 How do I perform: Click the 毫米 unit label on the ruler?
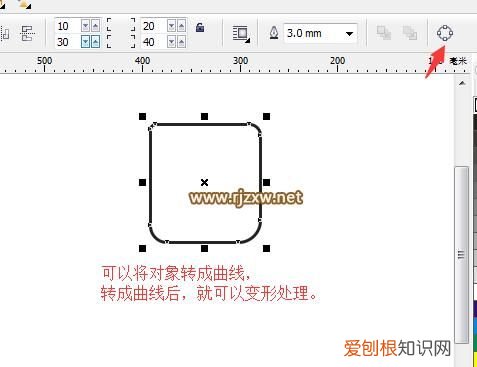458,61
